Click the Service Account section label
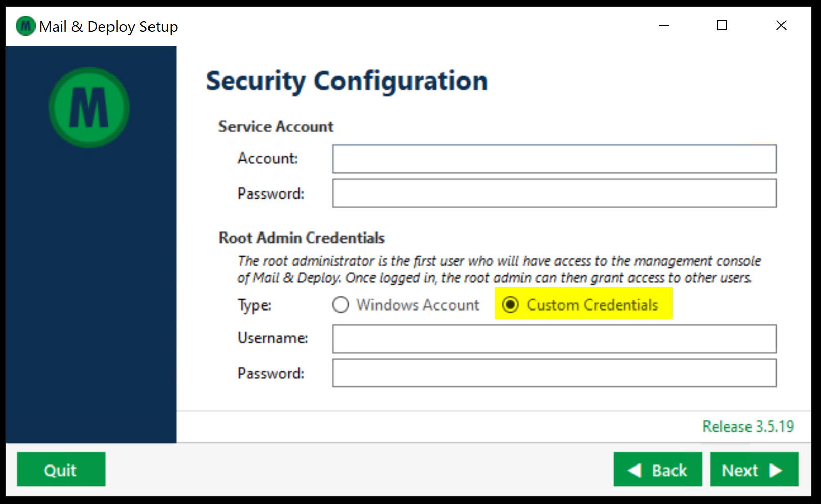This screenshot has width=821, height=504. [276, 127]
